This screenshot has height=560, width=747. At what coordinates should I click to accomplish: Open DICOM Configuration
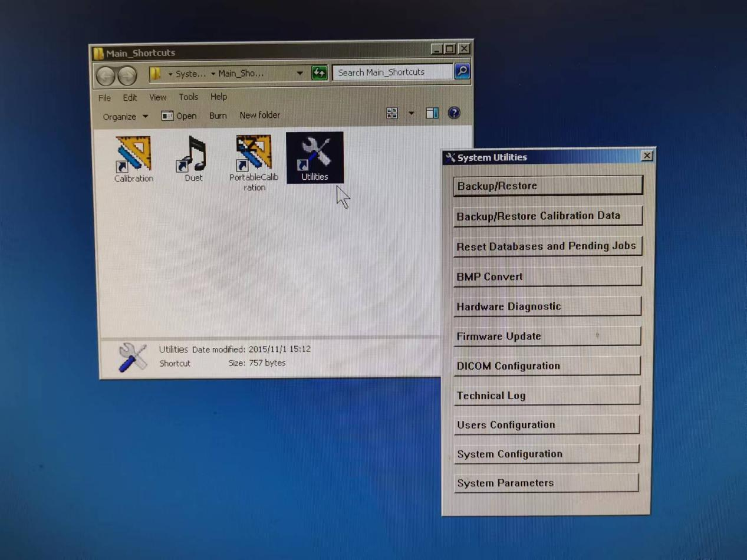coord(547,365)
